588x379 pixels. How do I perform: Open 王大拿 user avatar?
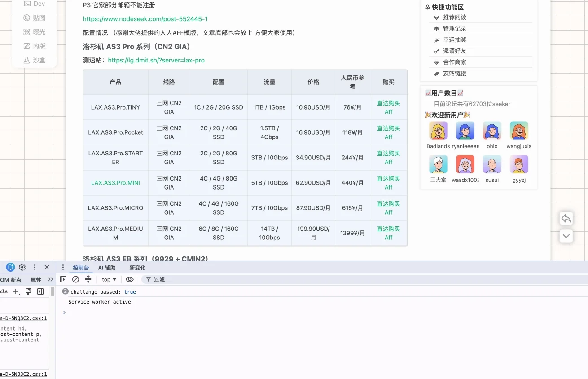coord(438,164)
